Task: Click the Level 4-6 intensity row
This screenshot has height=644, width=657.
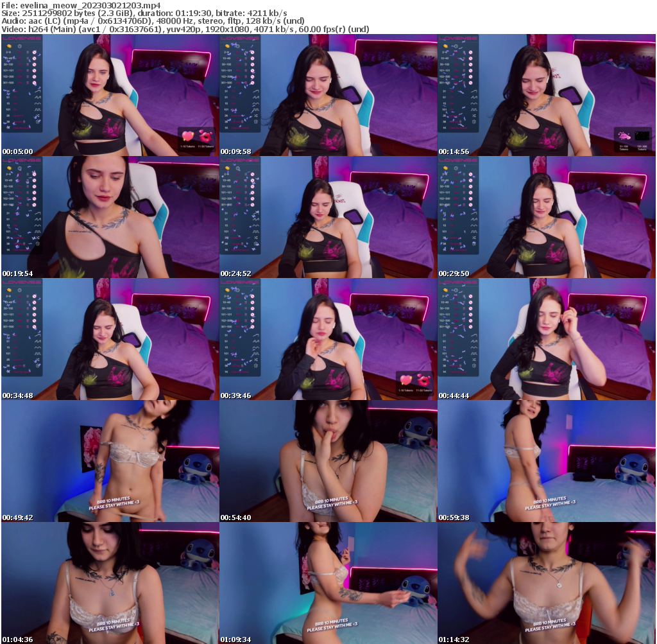Action: [x=18, y=115]
